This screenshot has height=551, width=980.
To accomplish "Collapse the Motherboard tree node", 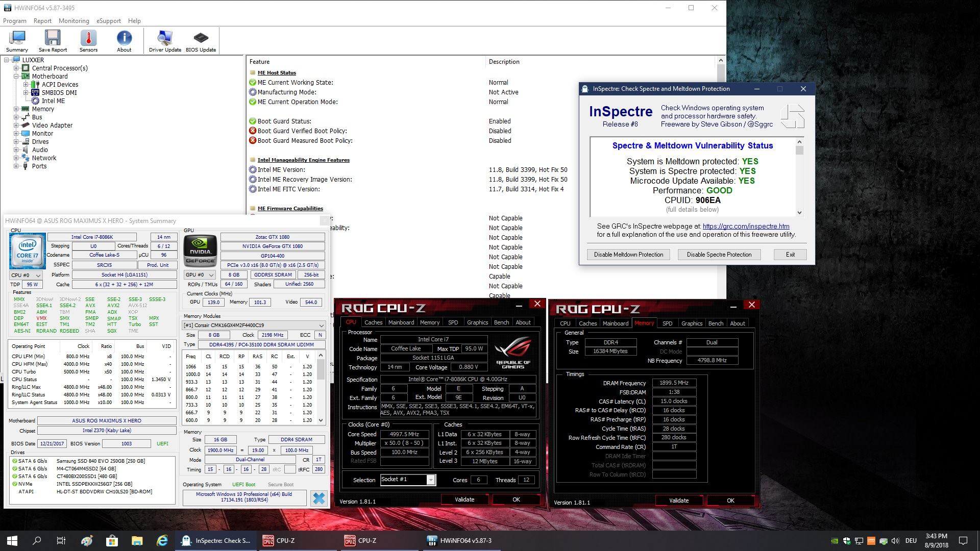I will pos(16,77).
